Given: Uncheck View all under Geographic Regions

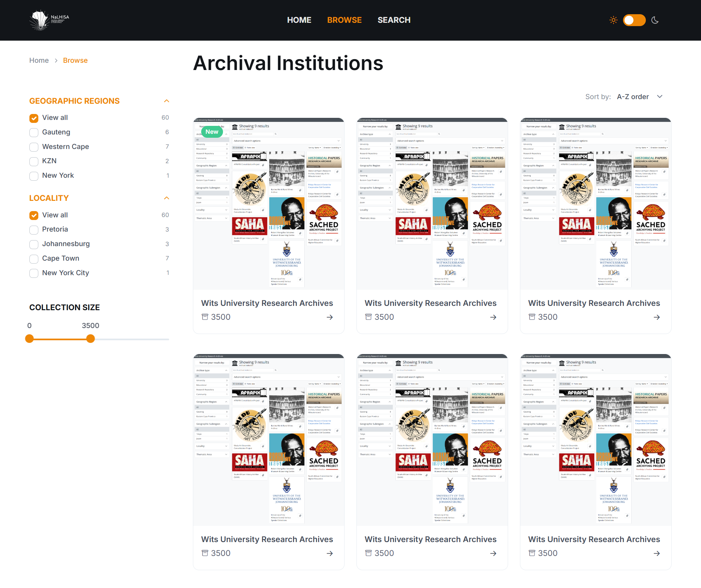Looking at the screenshot, I should point(34,118).
